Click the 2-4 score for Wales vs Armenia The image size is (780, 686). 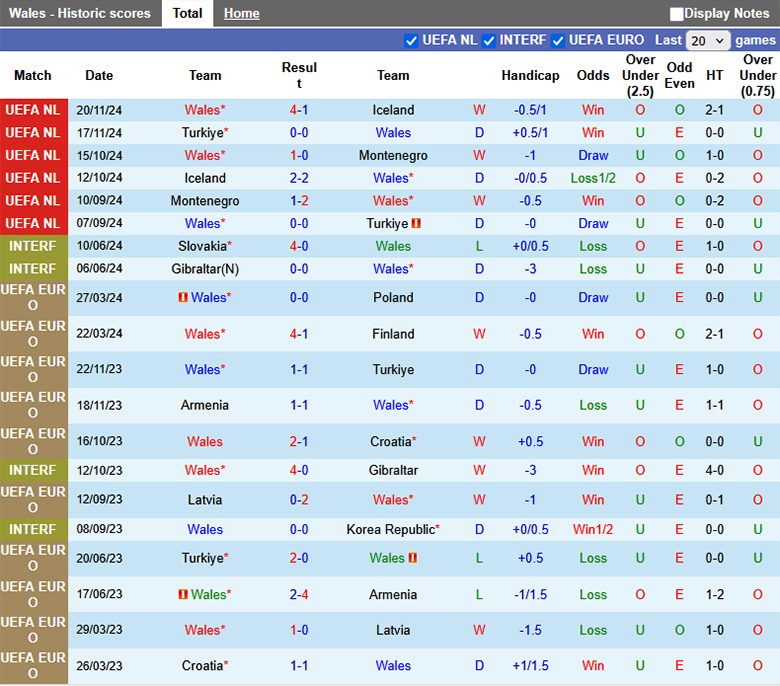click(x=299, y=594)
